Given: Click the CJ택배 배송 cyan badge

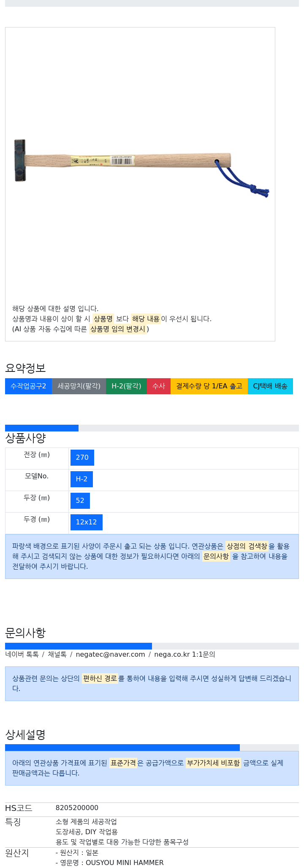Looking at the screenshot, I should (270, 386).
